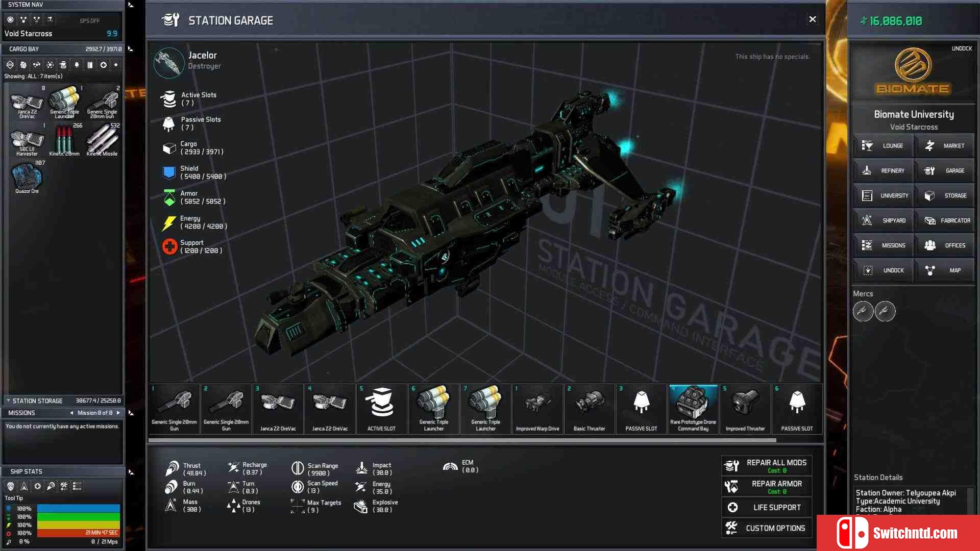Image resolution: width=980 pixels, height=551 pixels.
Task: Open the LOUNGE station menu
Action: click(883, 146)
